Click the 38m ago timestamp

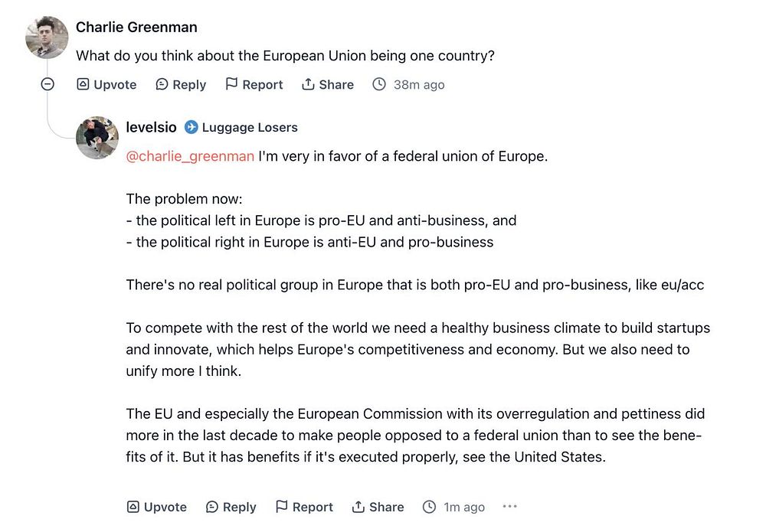418,84
